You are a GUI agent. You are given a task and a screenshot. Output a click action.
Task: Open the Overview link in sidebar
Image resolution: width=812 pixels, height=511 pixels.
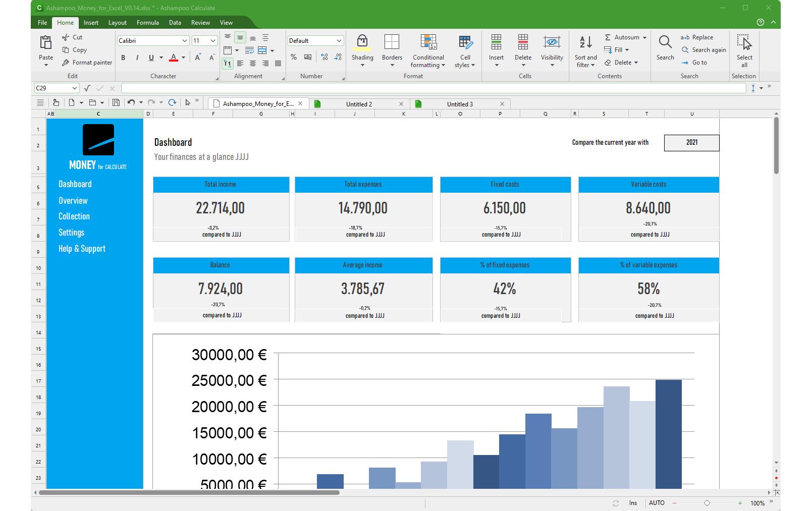coord(73,201)
